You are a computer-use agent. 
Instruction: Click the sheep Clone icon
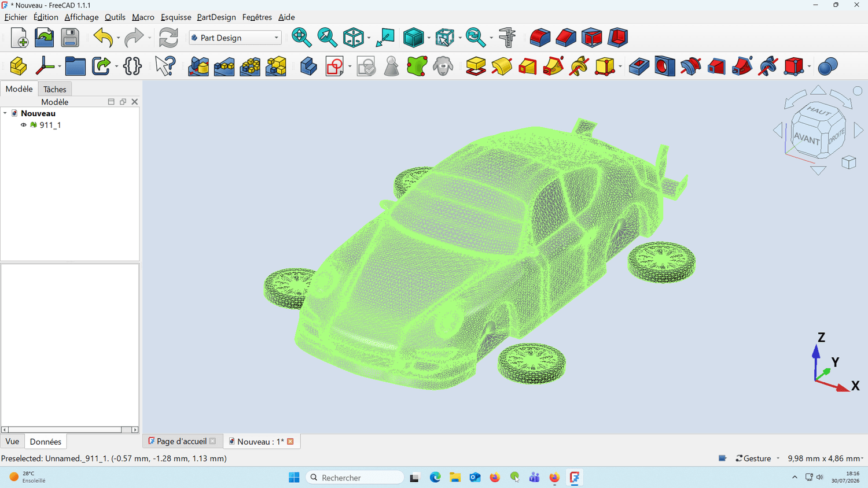coord(443,66)
